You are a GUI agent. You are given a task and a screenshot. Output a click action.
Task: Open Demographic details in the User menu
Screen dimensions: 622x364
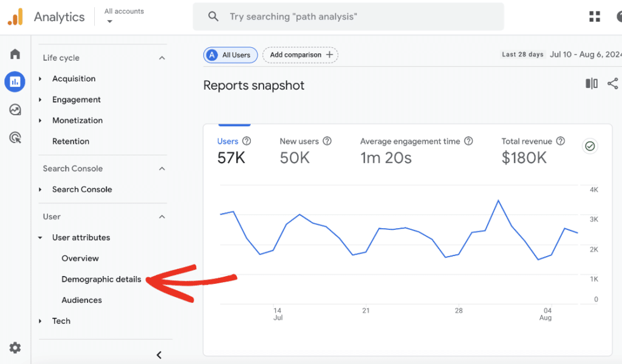tap(101, 279)
